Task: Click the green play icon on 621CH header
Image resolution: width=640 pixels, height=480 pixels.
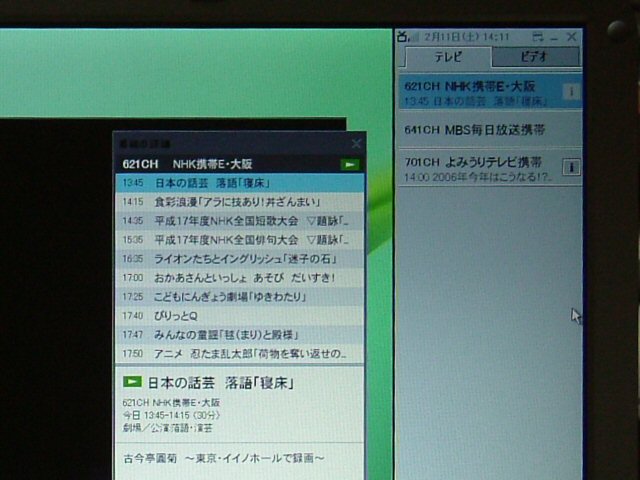Action: coord(349,164)
